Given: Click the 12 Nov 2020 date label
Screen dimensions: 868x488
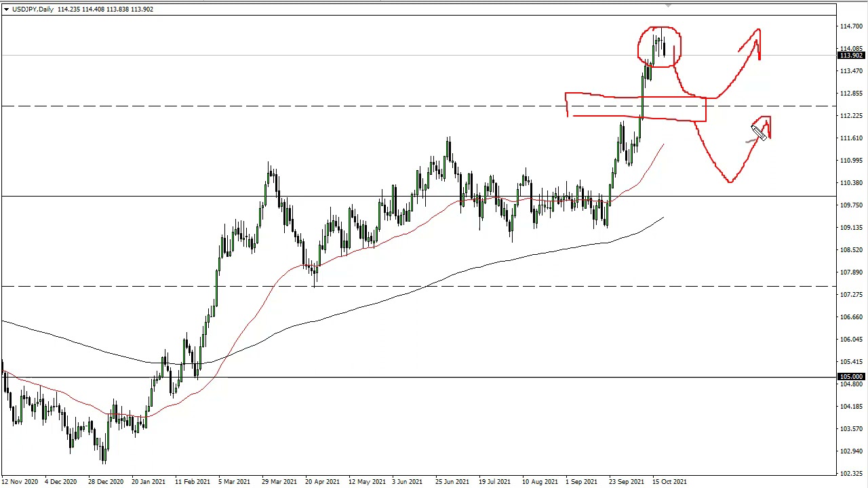Looking at the screenshot, I should click(20, 482).
